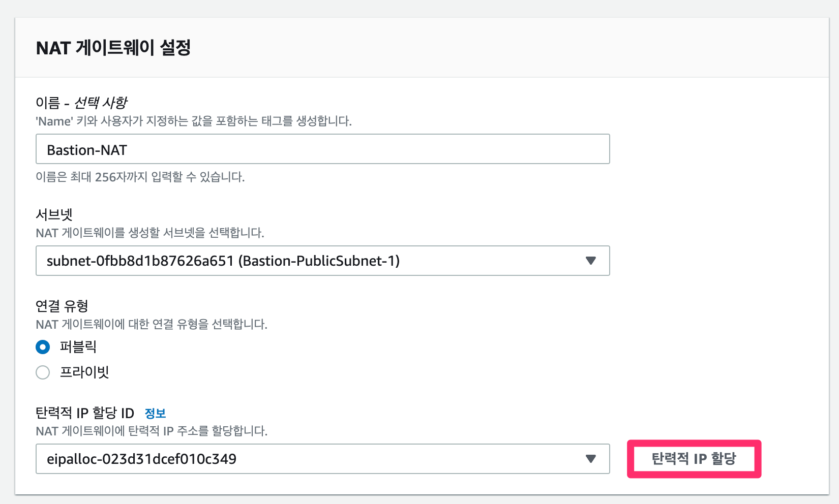Expand the Elastic IP allocation ID dropdown
839x504 pixels.
click(x=590, y=458)
